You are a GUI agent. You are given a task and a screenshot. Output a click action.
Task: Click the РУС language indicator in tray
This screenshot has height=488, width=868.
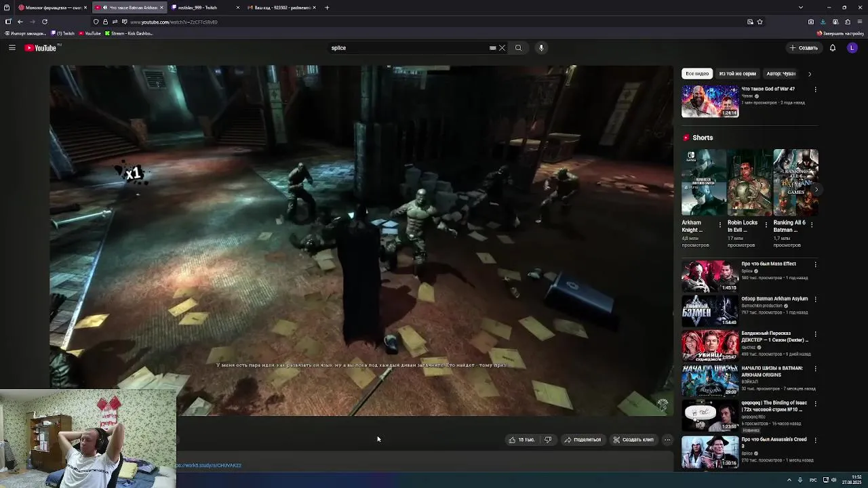click(x=813, y=480)
